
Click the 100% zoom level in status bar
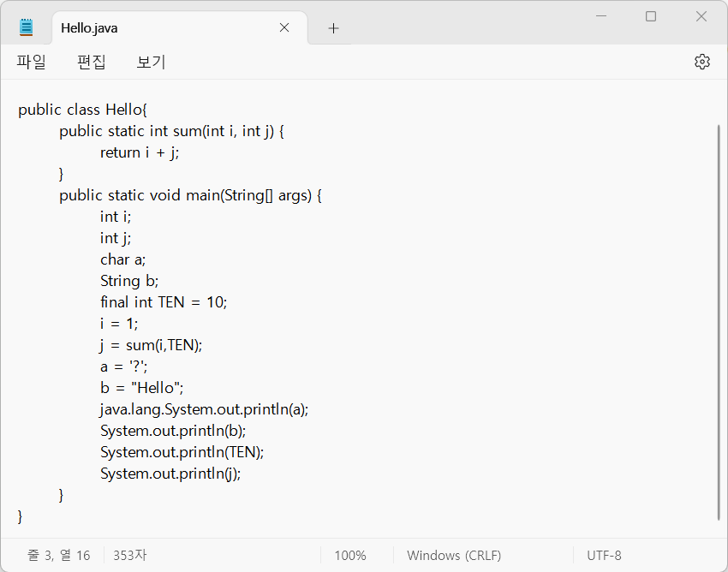pyautogui.click(x=350, y=555)
